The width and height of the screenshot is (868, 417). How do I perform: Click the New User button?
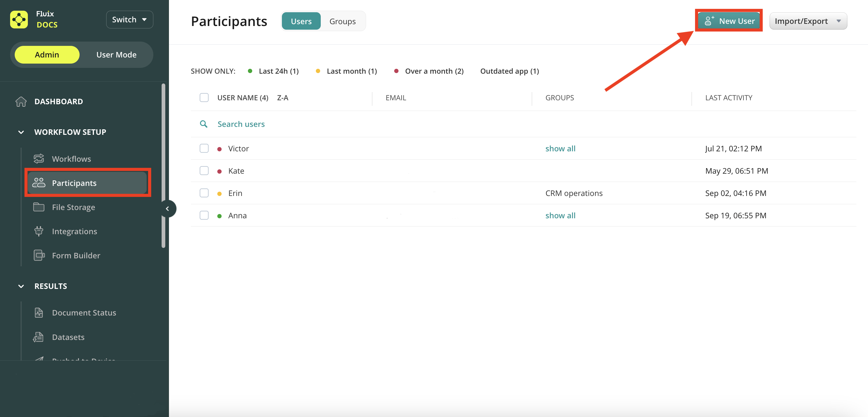click(728, 21)
